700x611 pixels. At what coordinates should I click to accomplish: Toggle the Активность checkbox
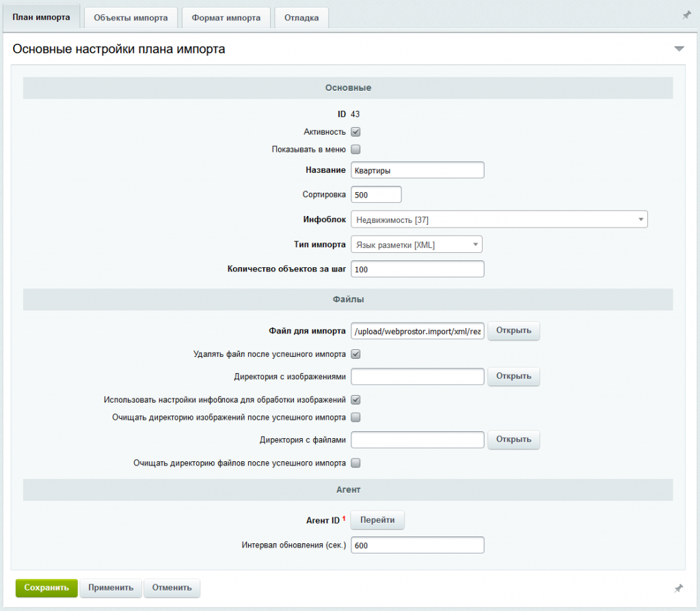pyautogui.click(x=355, y=132)
